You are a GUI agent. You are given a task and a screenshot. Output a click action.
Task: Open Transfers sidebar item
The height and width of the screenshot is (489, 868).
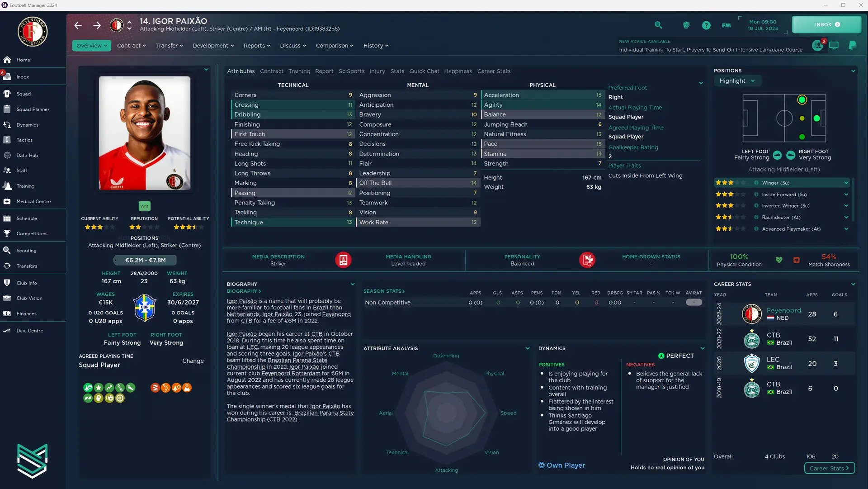pos(33,266)
